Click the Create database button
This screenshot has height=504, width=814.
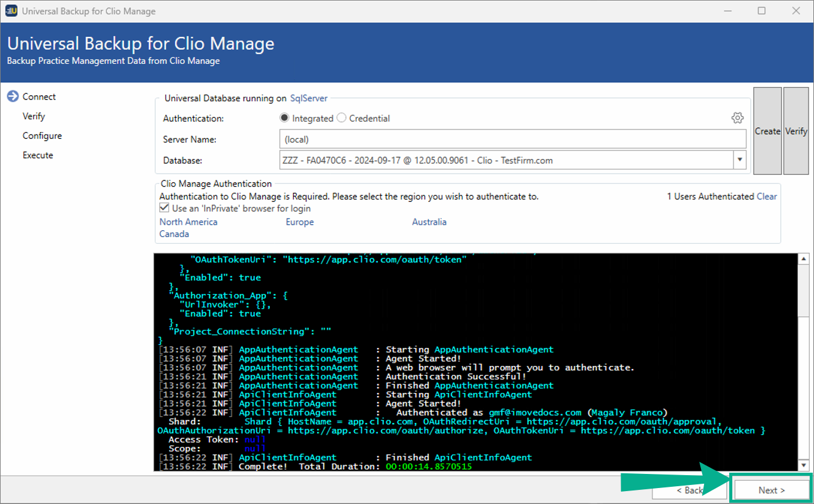point(767,131)
